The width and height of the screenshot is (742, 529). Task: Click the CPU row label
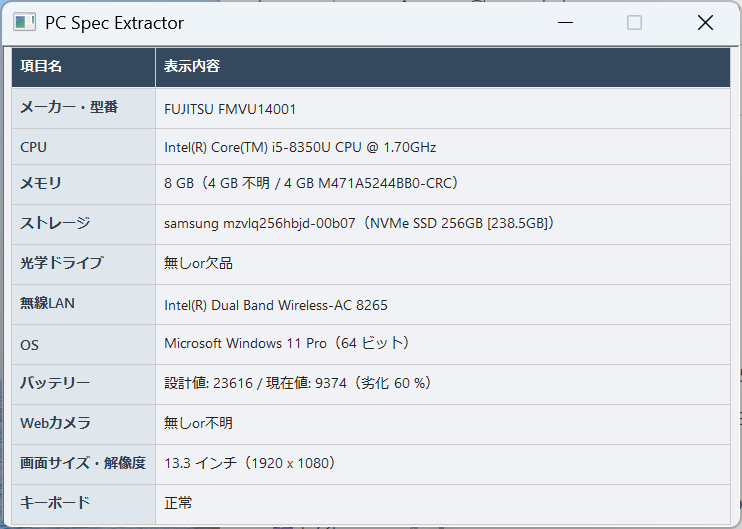[33, 147]
